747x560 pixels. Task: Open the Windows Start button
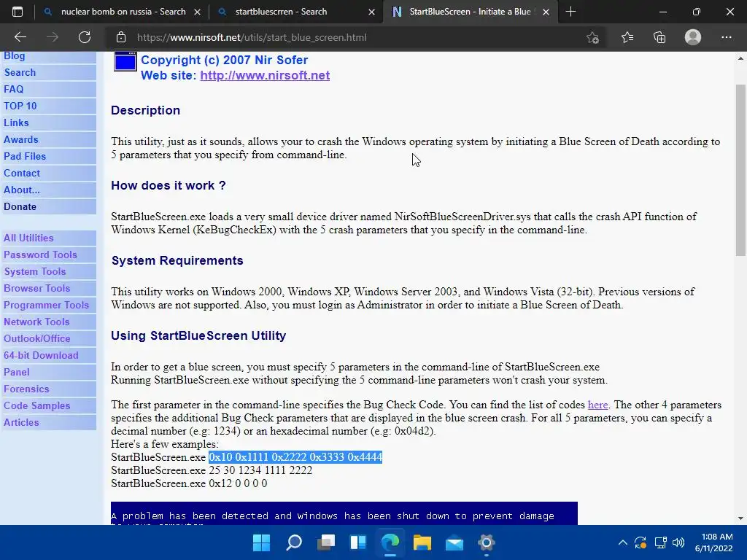click(261, 542)
